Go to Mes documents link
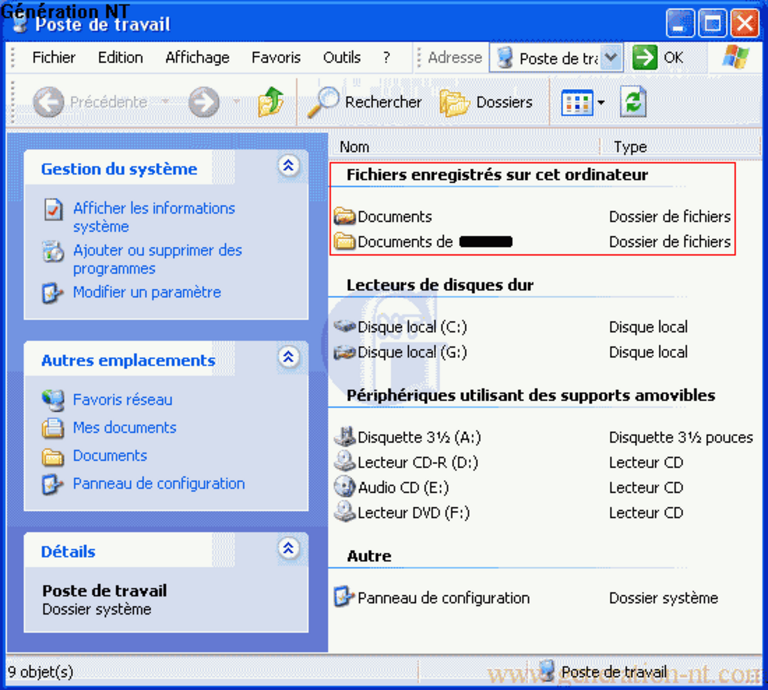This screenshot has width=768, height=690. pos(124,428)
